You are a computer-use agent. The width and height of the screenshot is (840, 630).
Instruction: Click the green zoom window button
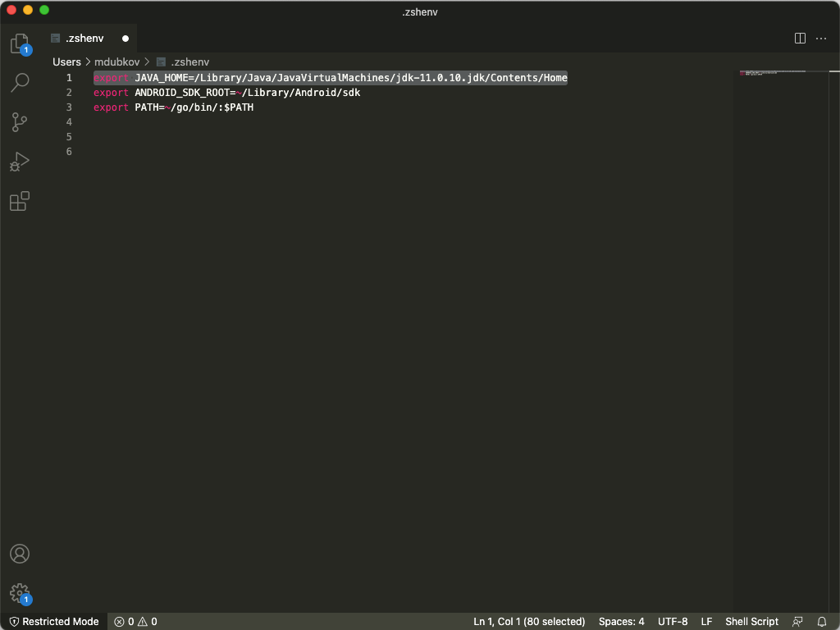click(44, 10)
